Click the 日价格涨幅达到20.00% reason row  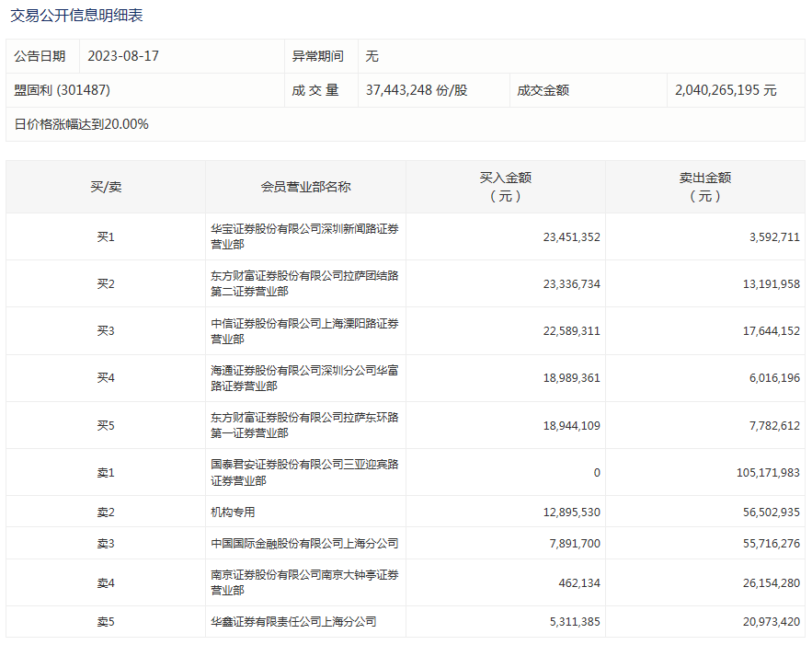(x=81, y=124)
